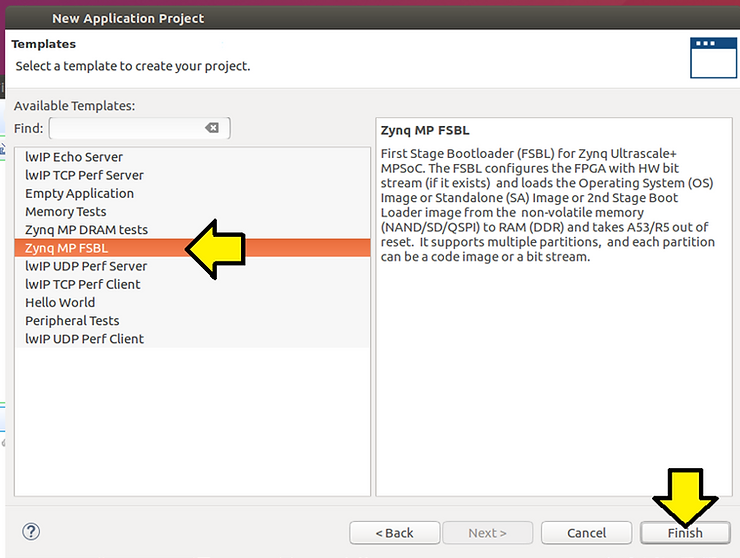Pick lwIP UDP Perf Server template
The width and height of the screenshot is (740, 558).
193,266
